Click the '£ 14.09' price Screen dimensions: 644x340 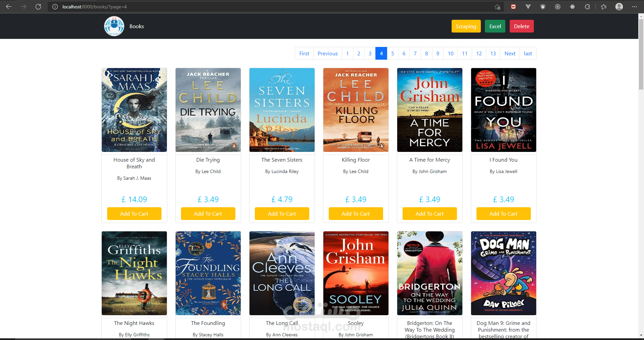134,200
